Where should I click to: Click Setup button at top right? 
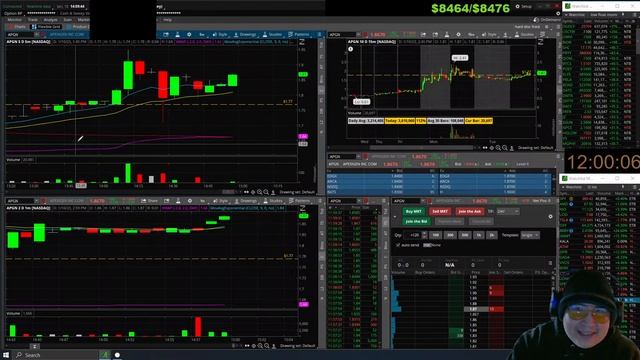click(x=524, y=7)
